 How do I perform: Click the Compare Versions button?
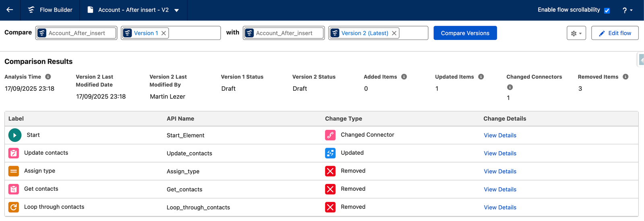tap(465, 33)
